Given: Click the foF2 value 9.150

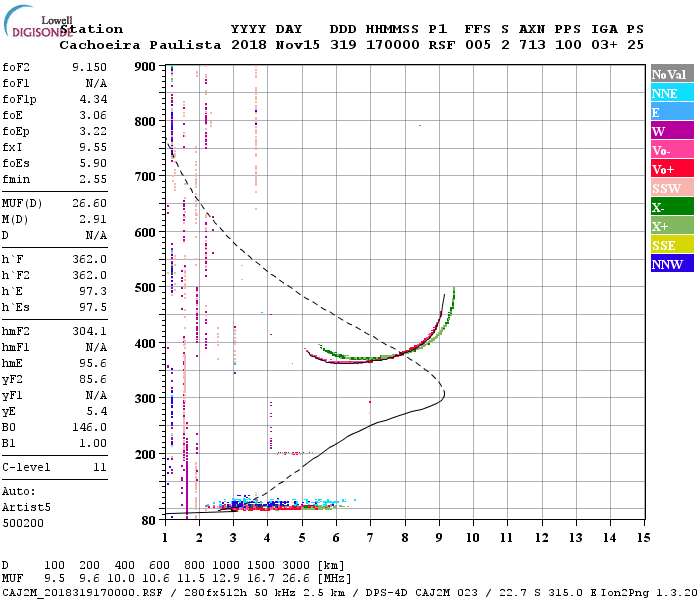Looking at the screenshot, I should coord(89,67).
